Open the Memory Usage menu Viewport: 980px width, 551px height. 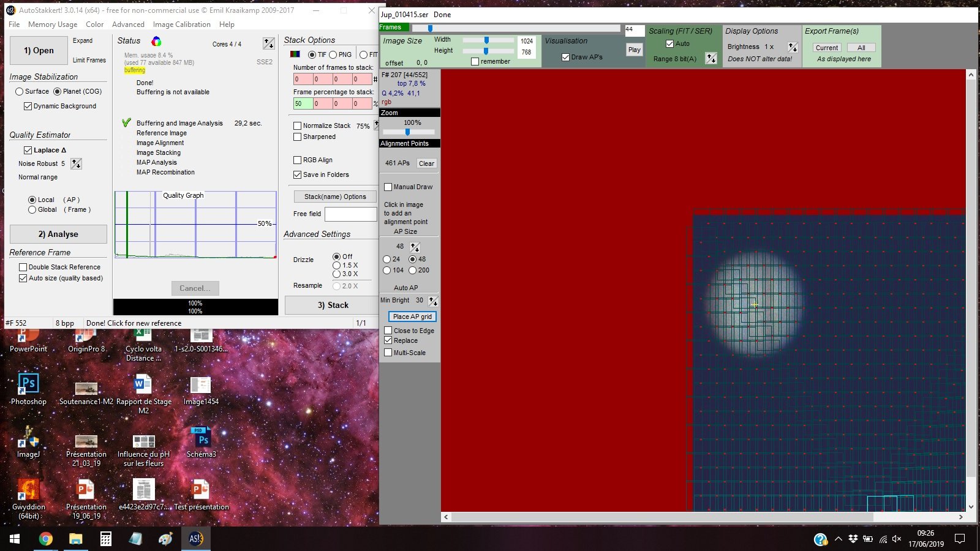[x=53, y=24]
